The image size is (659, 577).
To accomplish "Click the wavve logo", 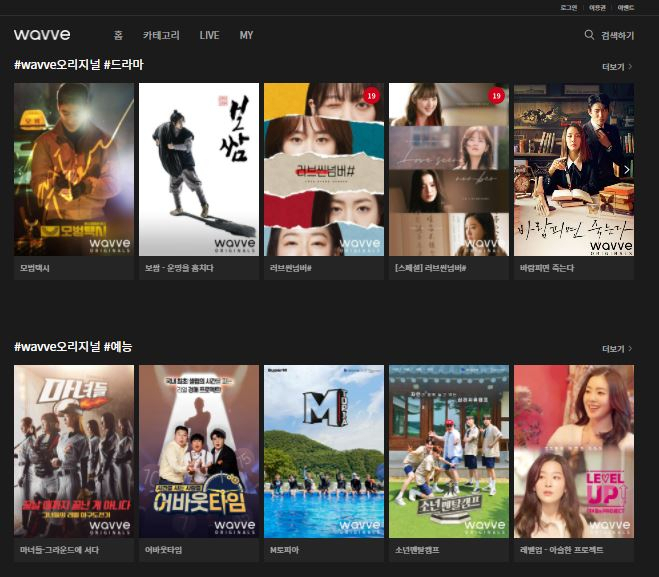I will [42, 34].
